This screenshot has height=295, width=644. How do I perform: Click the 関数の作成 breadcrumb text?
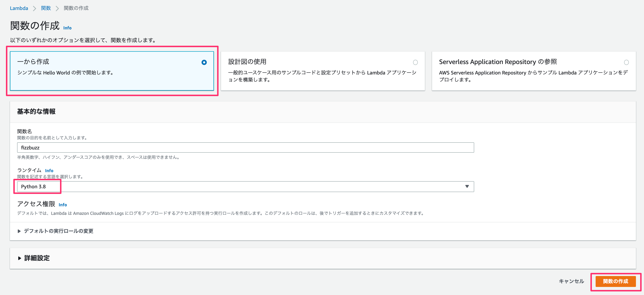(76, 8)
